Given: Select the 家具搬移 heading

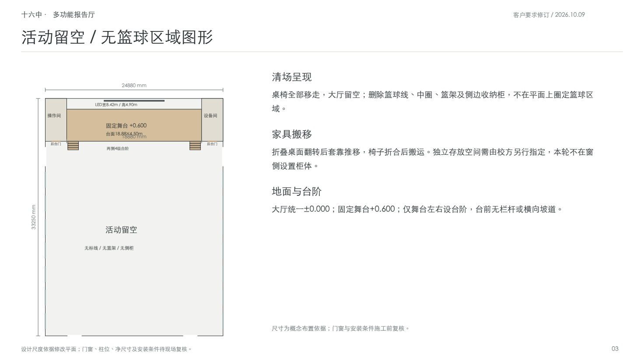Looking at the screenshot, I should (x=292, y=135).
